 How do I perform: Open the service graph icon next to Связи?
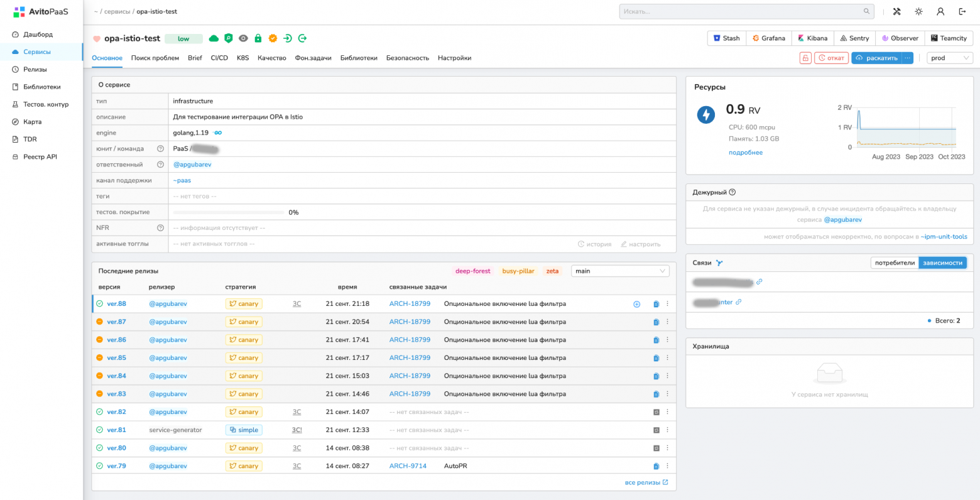click(719, 263)
